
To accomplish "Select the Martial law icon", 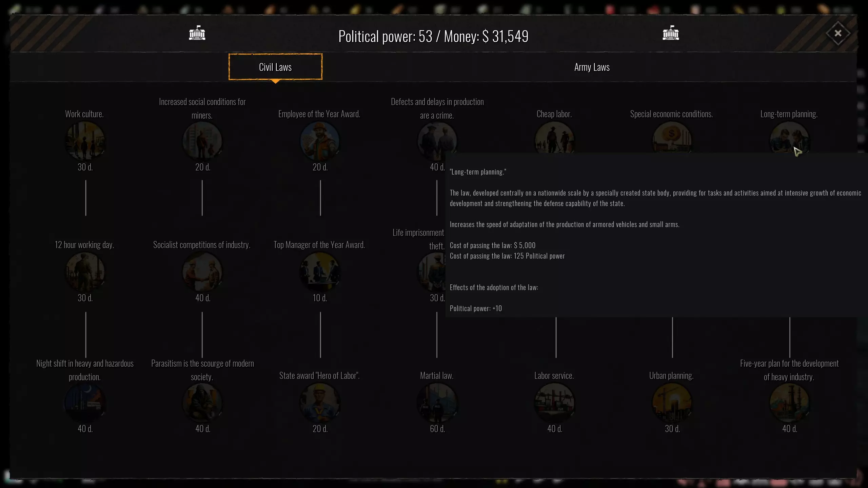I will coord(437,402).
